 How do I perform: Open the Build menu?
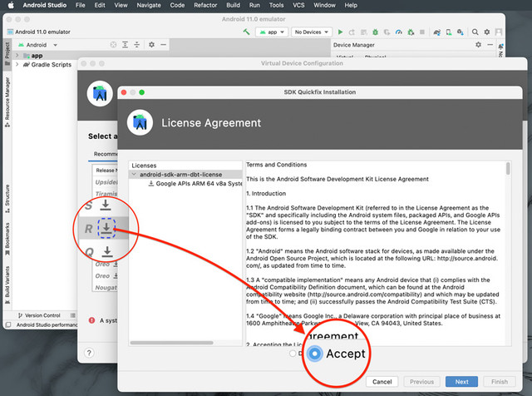point(233,5)
